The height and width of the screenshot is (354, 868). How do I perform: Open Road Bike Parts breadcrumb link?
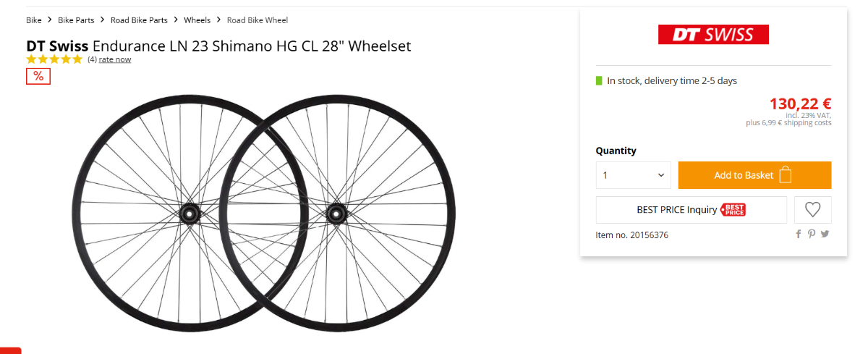(x=139, y=20)
